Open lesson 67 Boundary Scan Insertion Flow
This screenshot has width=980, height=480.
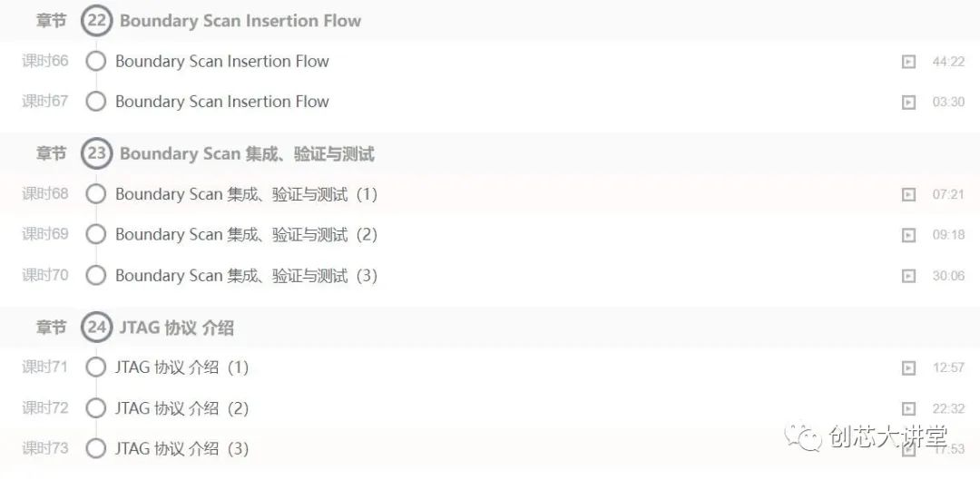(x=221, y=102)
